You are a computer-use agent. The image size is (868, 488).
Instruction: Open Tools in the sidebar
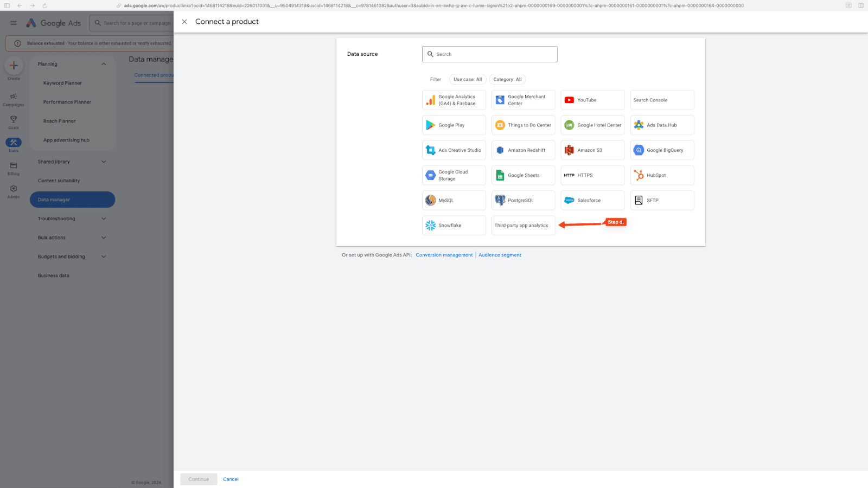(x=14, y=145)
